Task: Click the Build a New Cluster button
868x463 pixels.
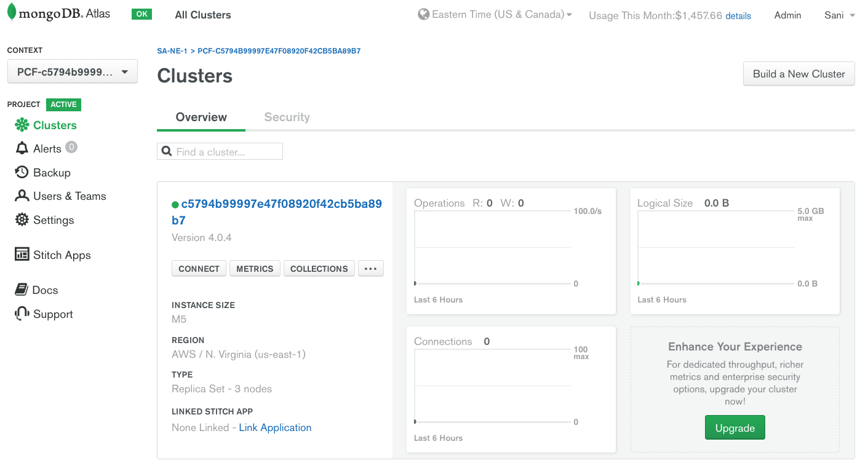Action: click(798, 74)
